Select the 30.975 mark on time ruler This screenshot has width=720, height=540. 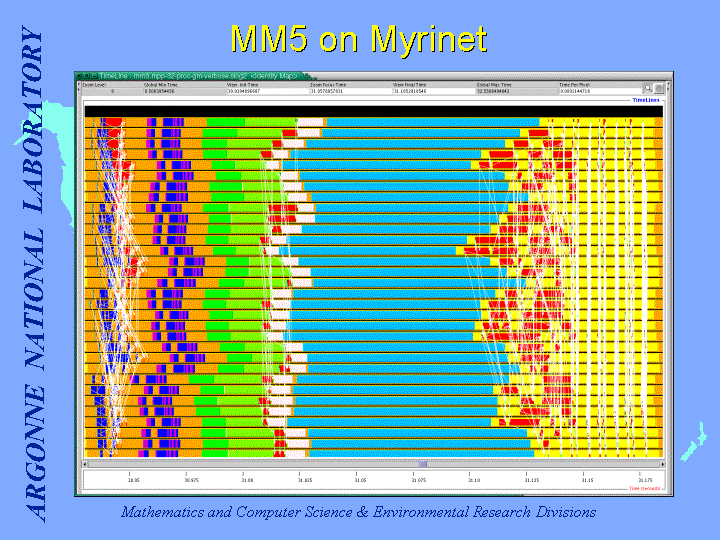[190, 478]
